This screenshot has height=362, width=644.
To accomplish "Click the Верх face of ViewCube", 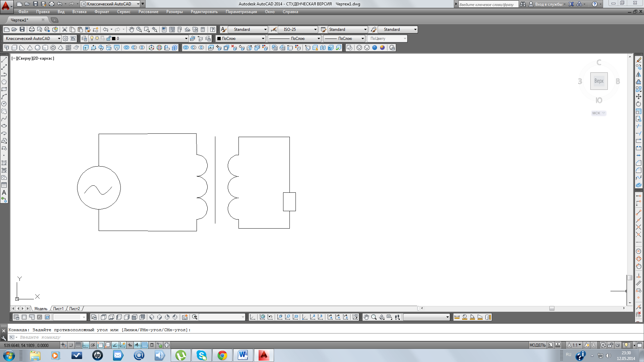I will coord(599,81).
